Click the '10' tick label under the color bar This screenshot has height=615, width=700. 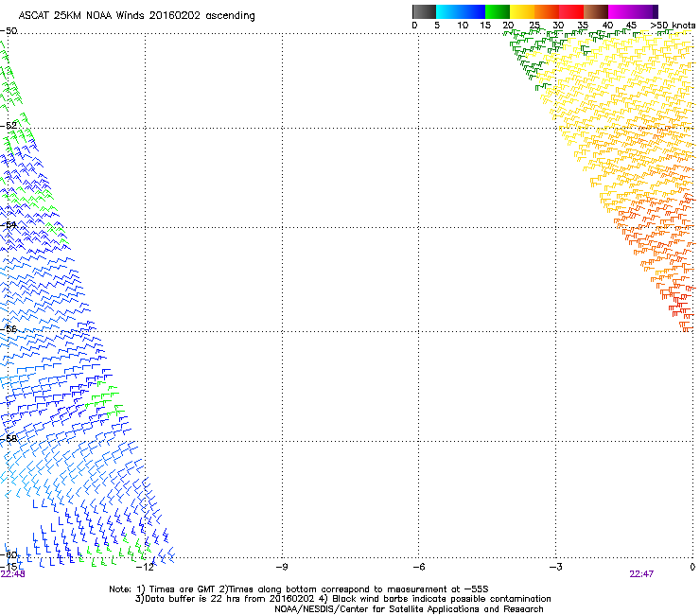(463, 26)
